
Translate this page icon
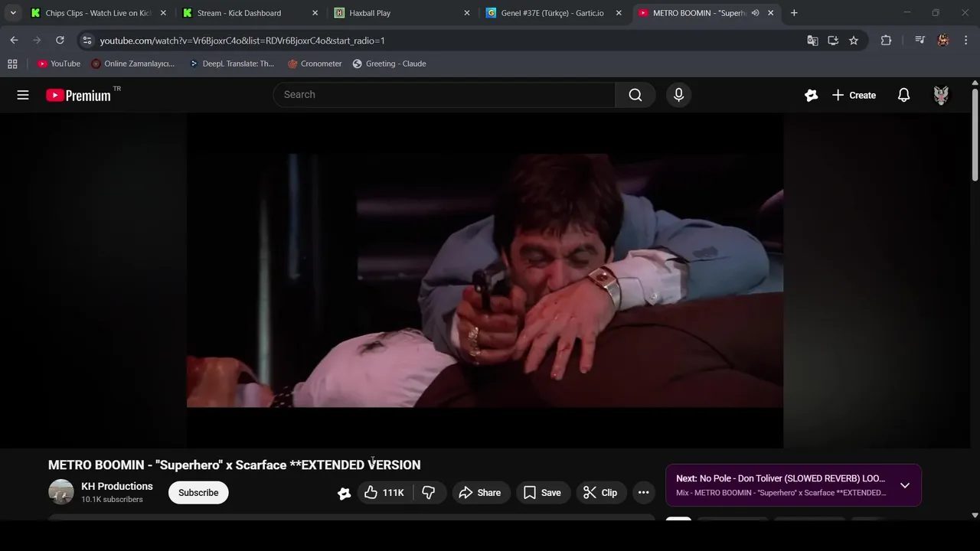coord(812,41)
